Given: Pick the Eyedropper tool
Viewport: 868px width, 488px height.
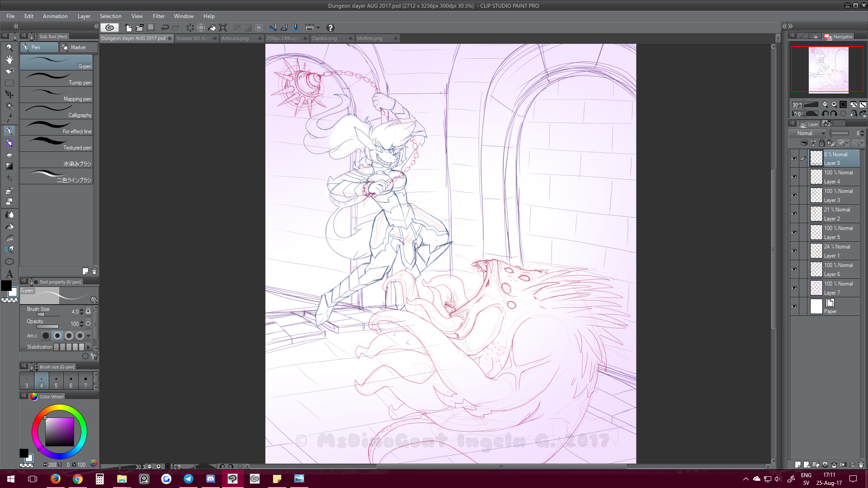Looking at the screenshot, I should [x=9, y=118].
